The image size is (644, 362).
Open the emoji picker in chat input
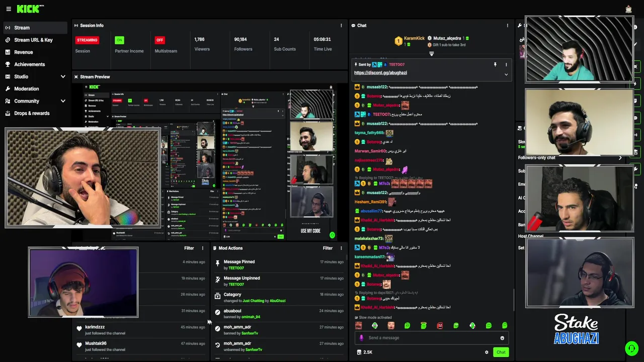(502, 338)
